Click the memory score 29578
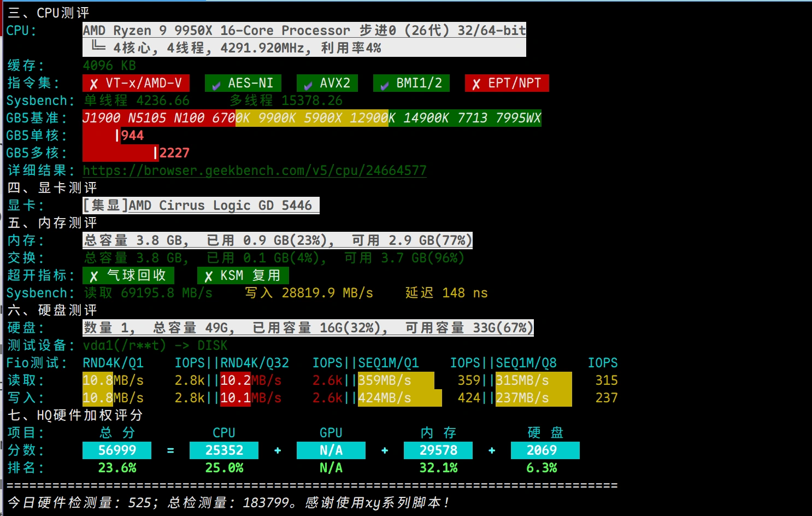 pos(438,450)
